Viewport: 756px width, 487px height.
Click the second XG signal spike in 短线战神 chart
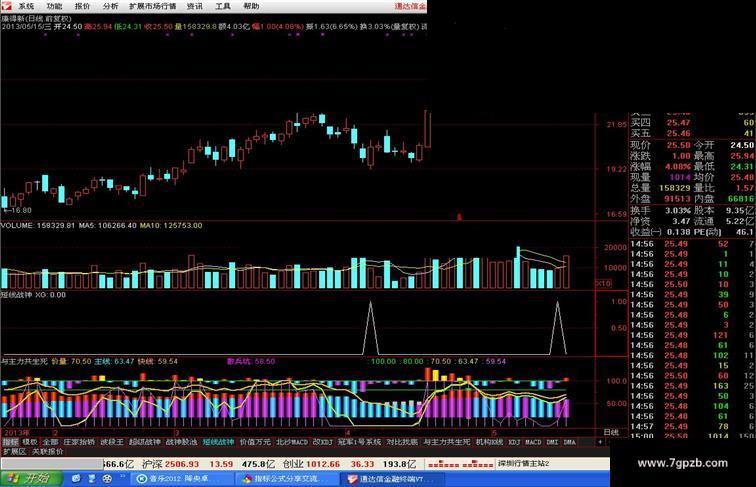[x=558, y=328]
